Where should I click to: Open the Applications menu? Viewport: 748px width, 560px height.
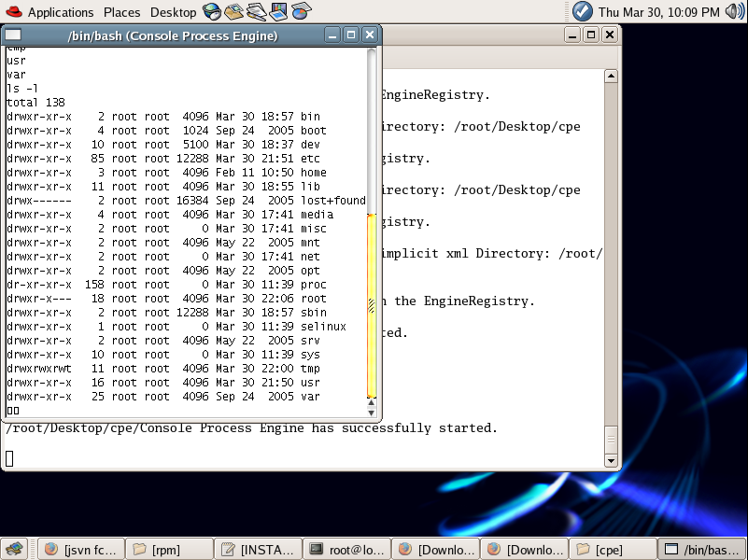60,12
